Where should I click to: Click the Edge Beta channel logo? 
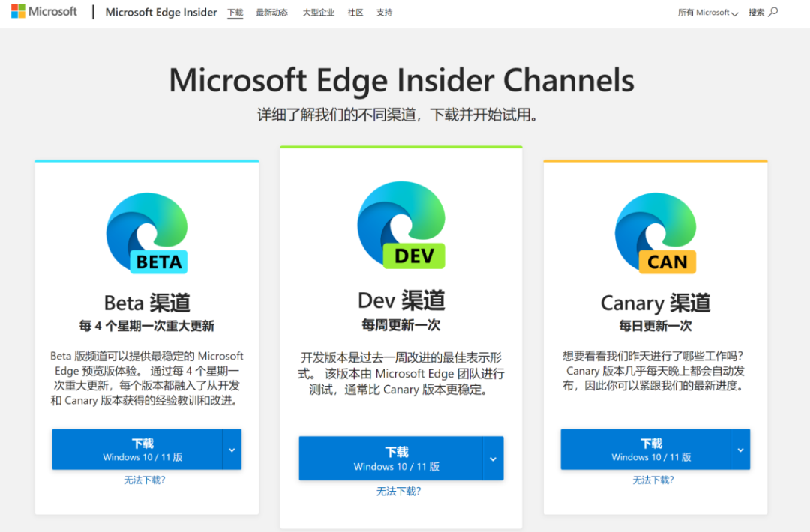click(147, 233)
